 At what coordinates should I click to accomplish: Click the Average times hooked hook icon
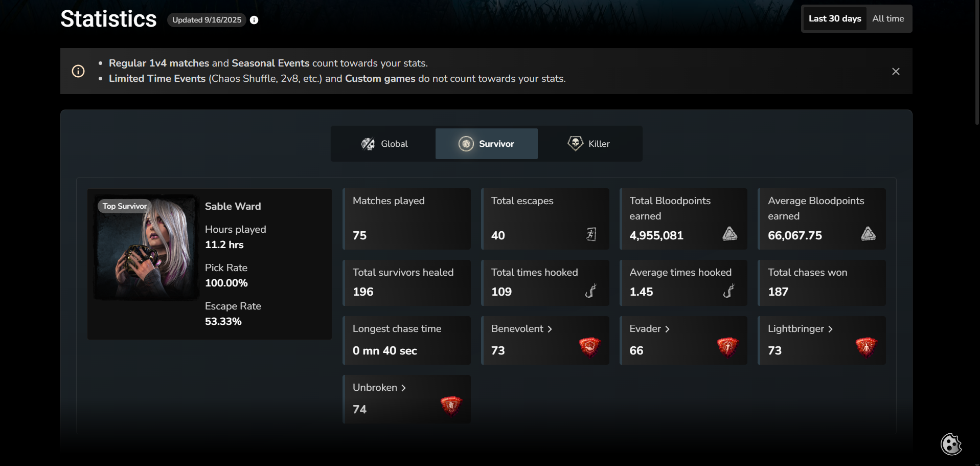point(729,291)
